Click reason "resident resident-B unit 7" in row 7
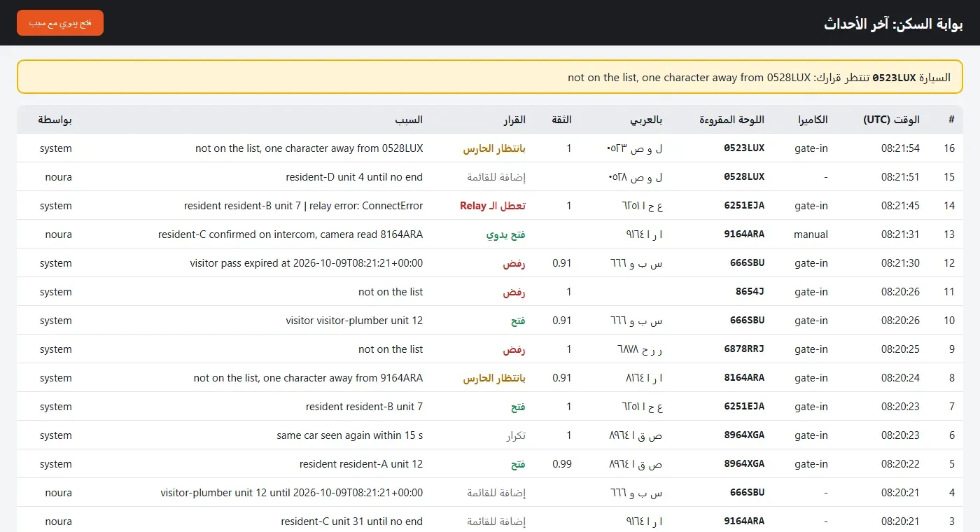Image resolution: width=980 pixels, height=532 pixels. (365, 407)
